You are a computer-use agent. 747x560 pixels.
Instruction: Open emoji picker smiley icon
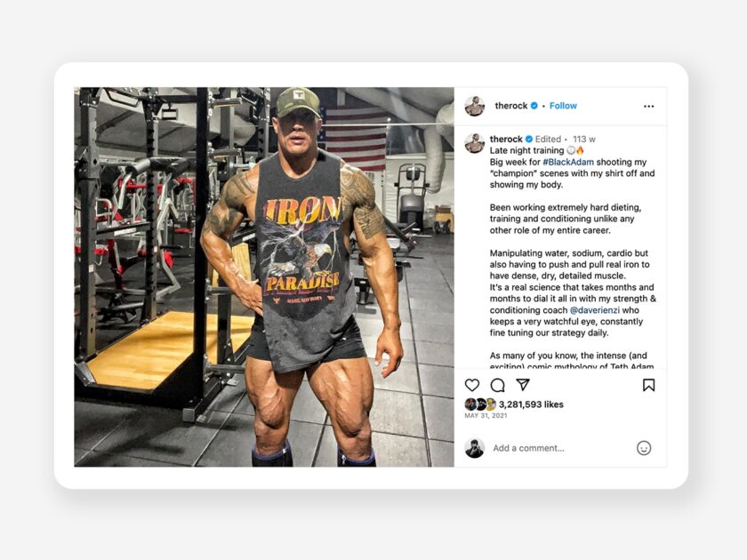coord(644,448)
